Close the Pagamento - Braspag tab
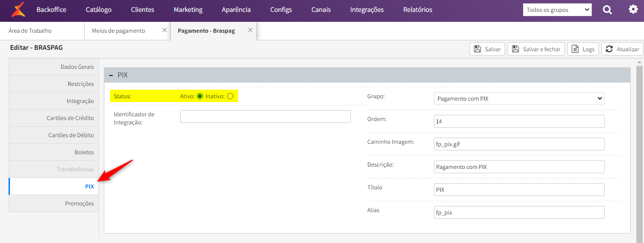Viewport: 644px width, 243px height. coord(250,30)
